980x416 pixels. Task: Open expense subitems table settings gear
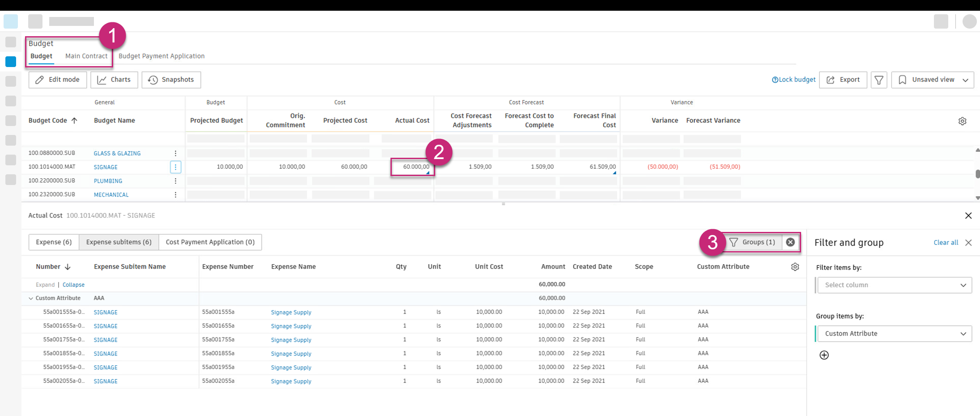(x=795, y=267)
